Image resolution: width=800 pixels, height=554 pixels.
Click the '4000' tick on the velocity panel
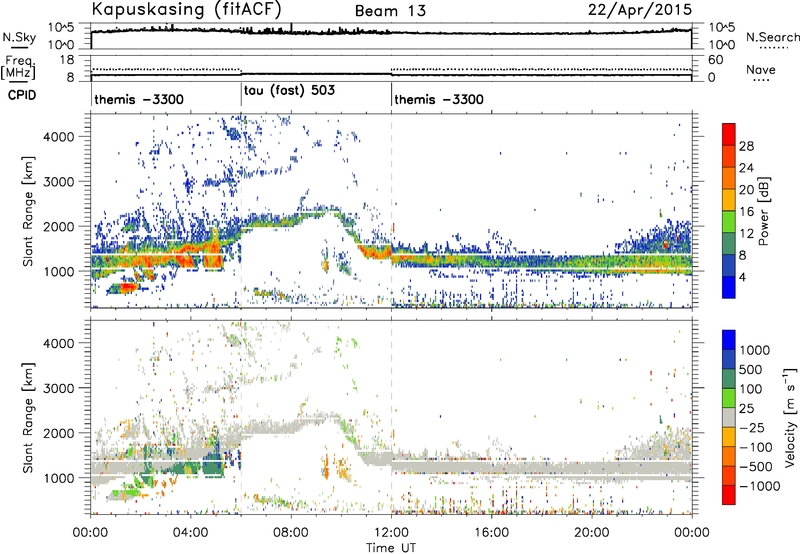pyautogui.click(x=58, y=343)
